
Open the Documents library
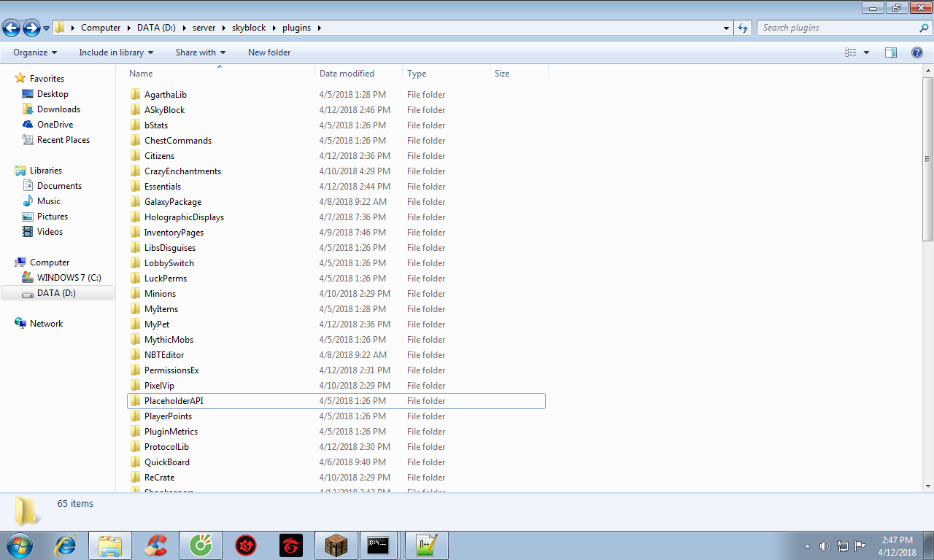[x=59, y=186]
